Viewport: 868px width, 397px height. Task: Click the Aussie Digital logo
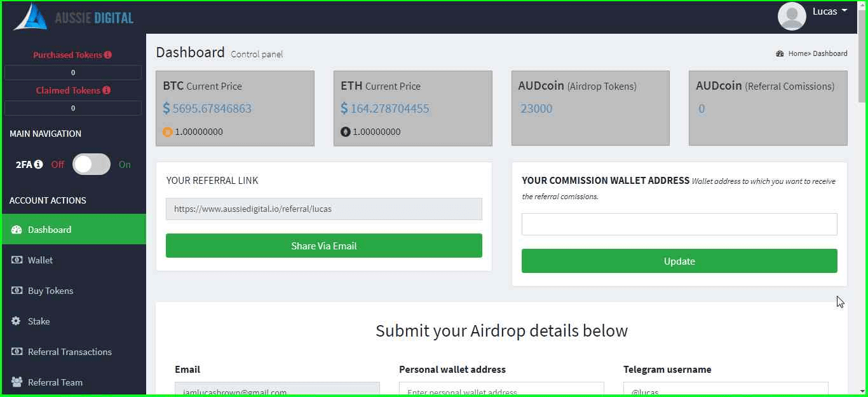point(74,17)
